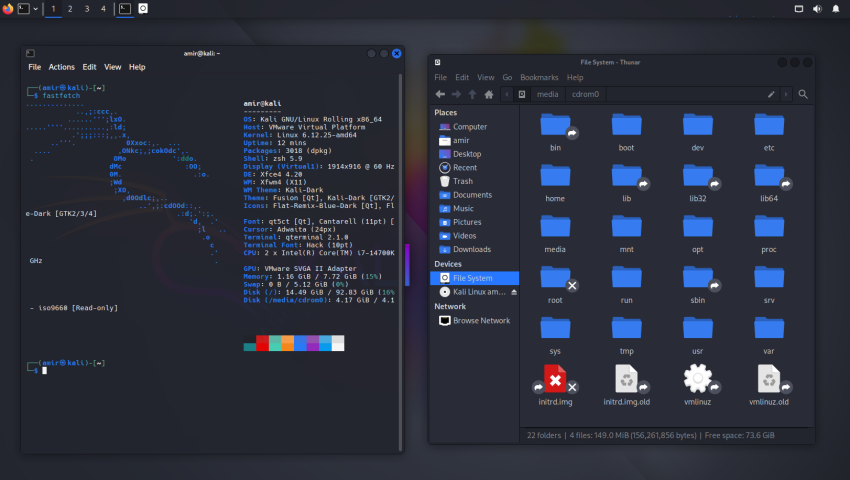
Task: Click the volume icon in system tray
Action: coord(818,8)
